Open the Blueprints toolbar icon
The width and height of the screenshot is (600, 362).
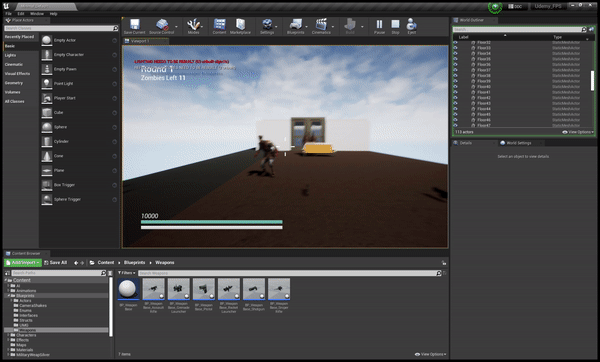pyautogui.click(x=295, y=24)
